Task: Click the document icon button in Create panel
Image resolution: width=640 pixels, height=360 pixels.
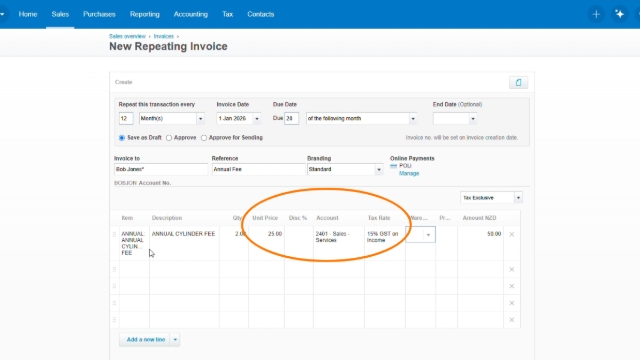Action: point(518,82)
